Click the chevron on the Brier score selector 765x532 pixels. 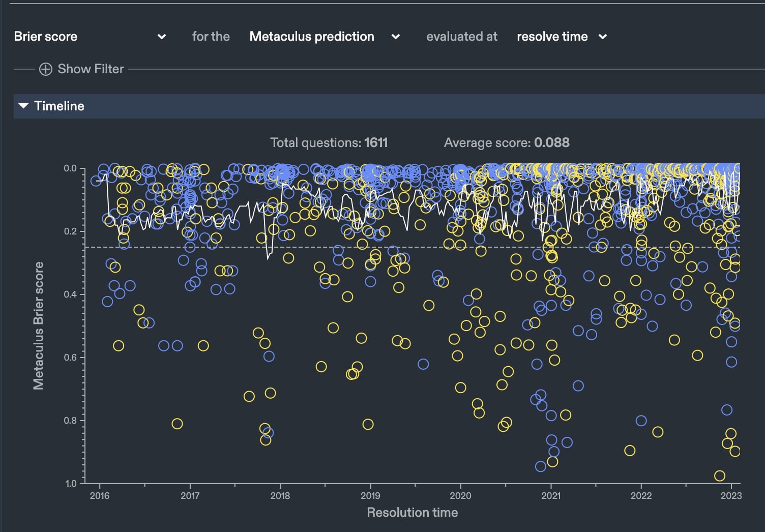162,36
